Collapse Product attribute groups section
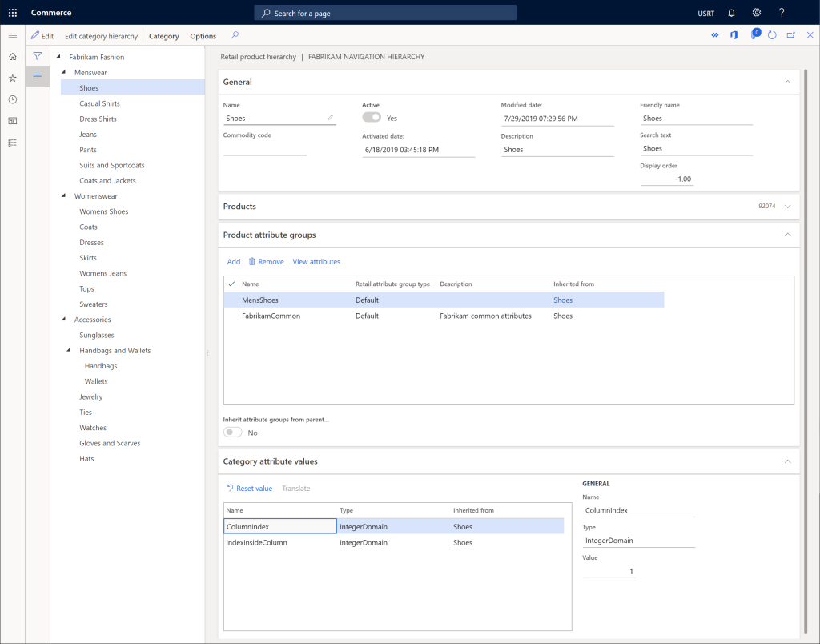Screen dimensions: 820x644 coord(788,235)
